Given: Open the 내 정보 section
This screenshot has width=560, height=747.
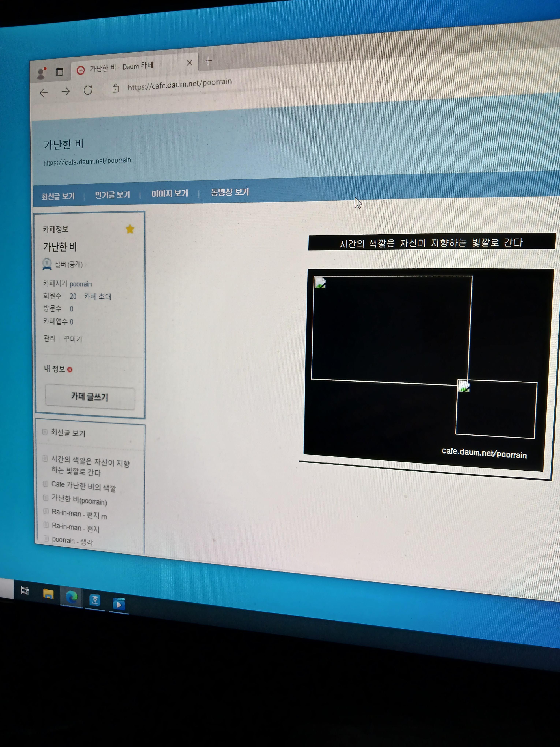Looking at the screenshot, I should (54, 369).
